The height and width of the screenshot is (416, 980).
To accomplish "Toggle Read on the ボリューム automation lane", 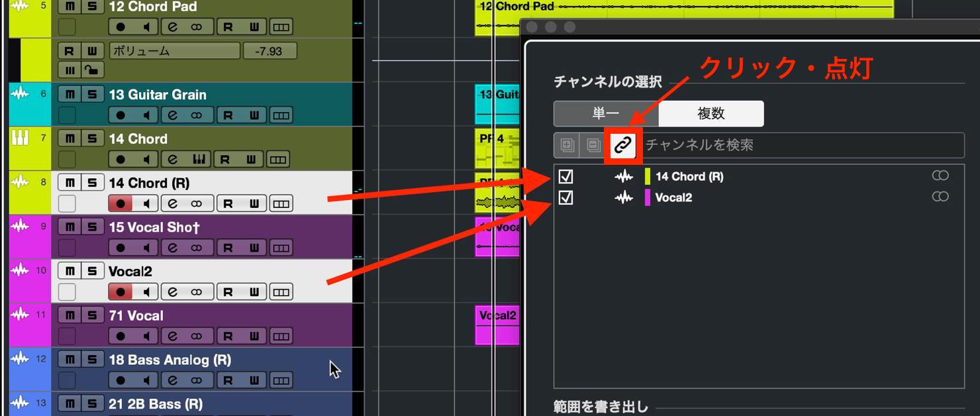I will 70,51.
